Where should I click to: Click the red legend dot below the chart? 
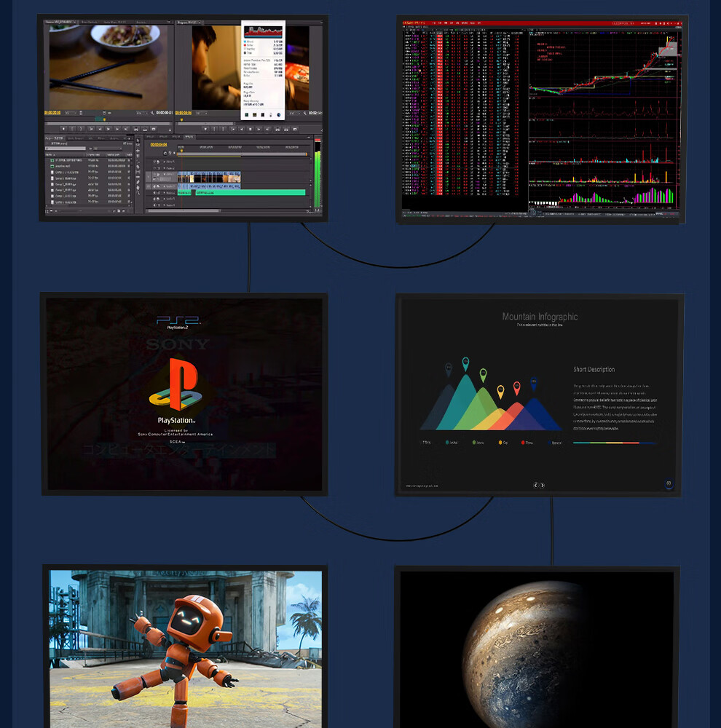point(523,443)
